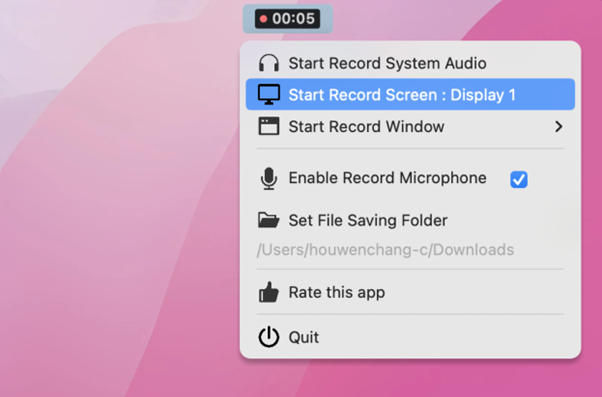Select Start Record Screen : Display 1
Screen dimensions: 602x397
[410, 94]
